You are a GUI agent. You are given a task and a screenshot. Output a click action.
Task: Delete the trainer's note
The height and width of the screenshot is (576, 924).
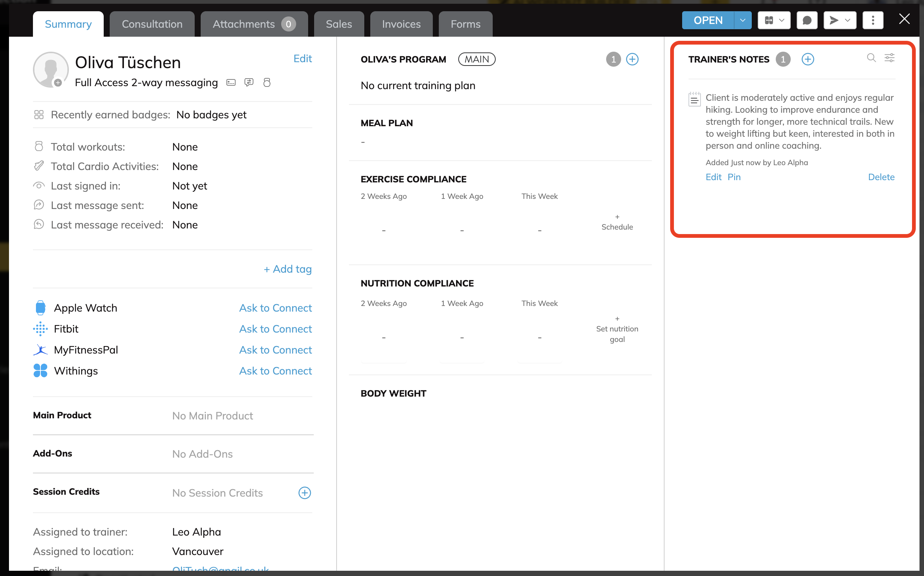tap(881, 177)
